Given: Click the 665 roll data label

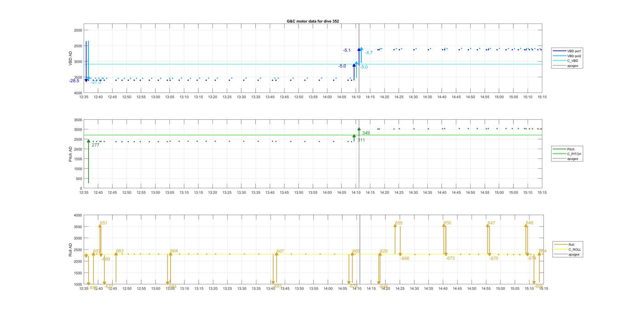Looking at the screenshot, I should [x=356, y=251].
